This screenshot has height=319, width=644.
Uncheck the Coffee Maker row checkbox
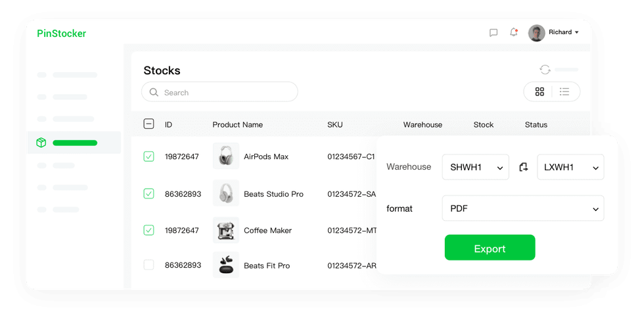pos(149,230)
